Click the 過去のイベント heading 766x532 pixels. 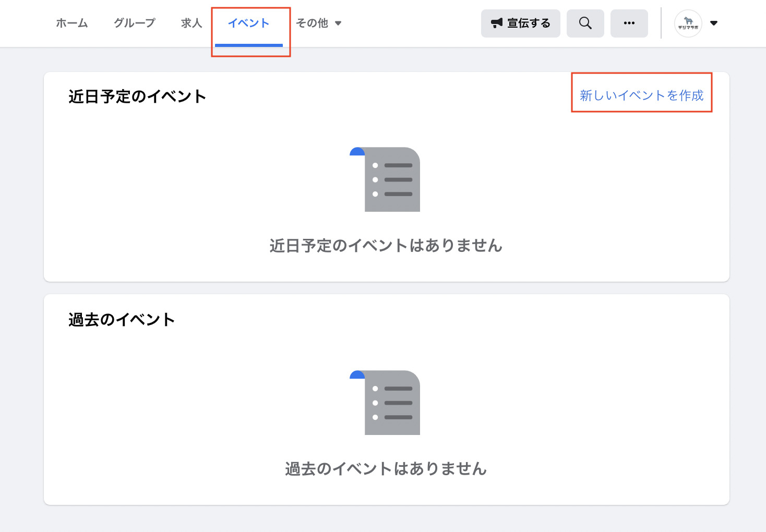point(122,320)
